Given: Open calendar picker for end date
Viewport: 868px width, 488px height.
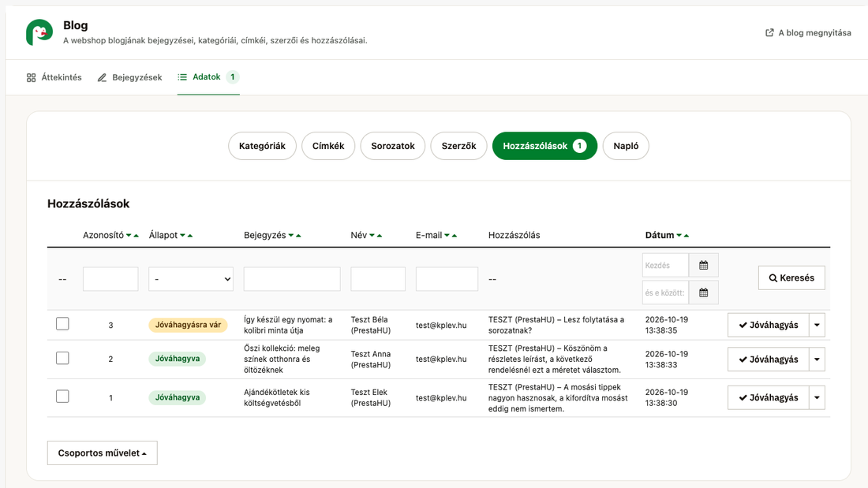Looking at the screenshot, I should coord(704,292).
